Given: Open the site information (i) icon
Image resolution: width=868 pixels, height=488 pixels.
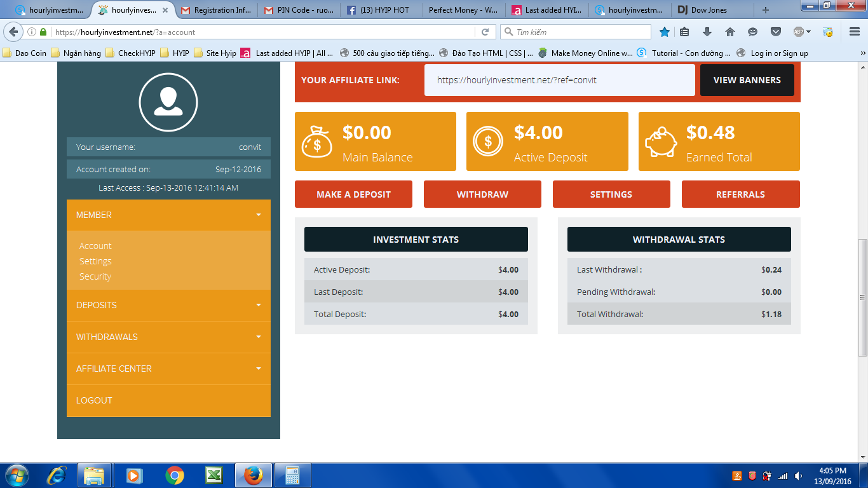Looking at the screenshot, I should tap(32, 32).
